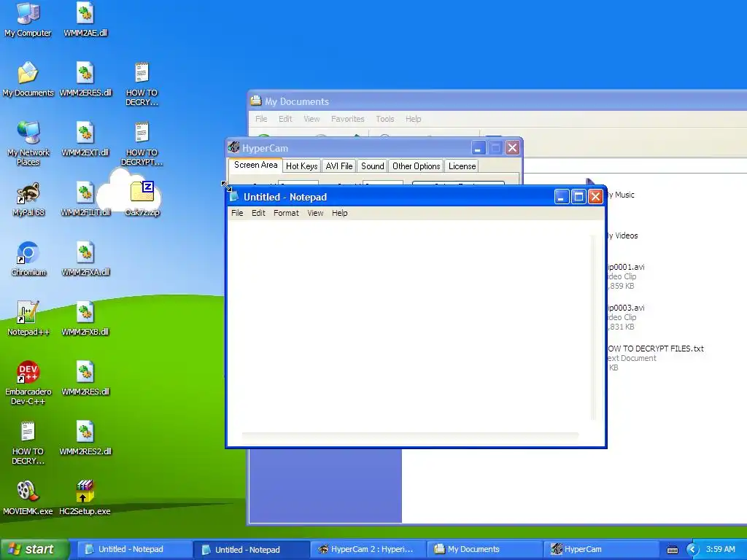Select HOW TO DECRY... file above MOVIEMK.exe

click(28, 443)
